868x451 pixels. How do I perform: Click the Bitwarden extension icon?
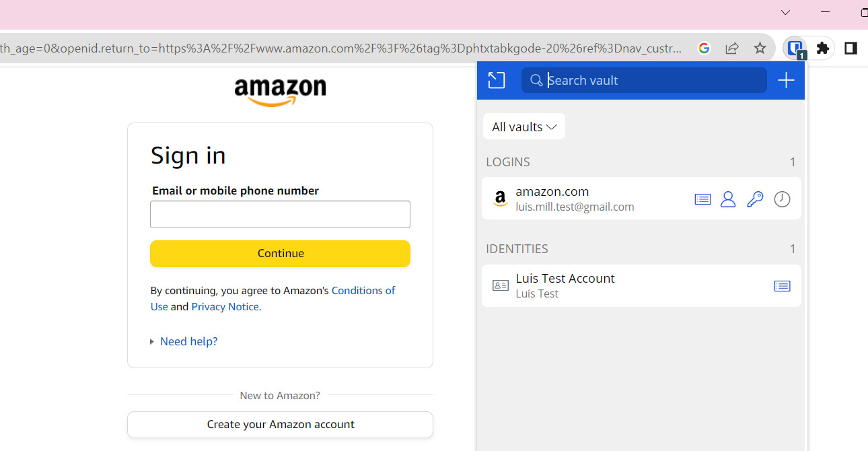click(x=795, y=48)
